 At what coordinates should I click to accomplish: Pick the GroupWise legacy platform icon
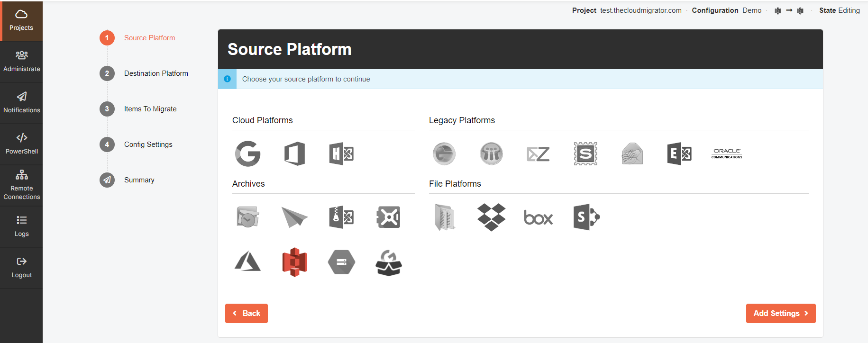pyautogui.click(x=444, y=153)
